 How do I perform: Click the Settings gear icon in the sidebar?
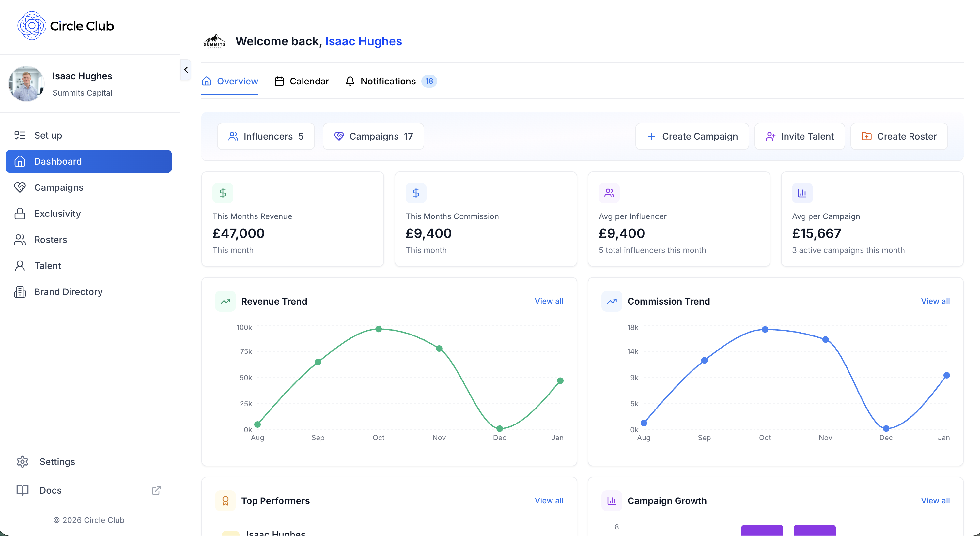23,461
